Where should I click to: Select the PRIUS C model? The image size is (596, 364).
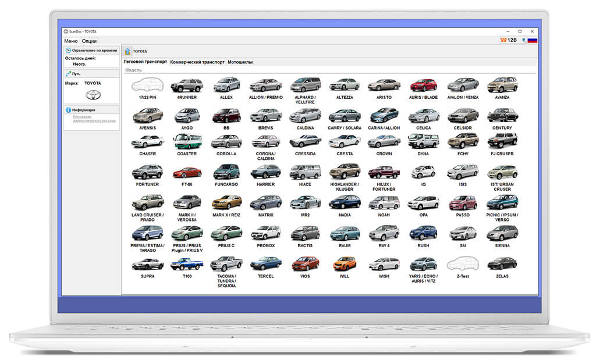click(226, 233)
